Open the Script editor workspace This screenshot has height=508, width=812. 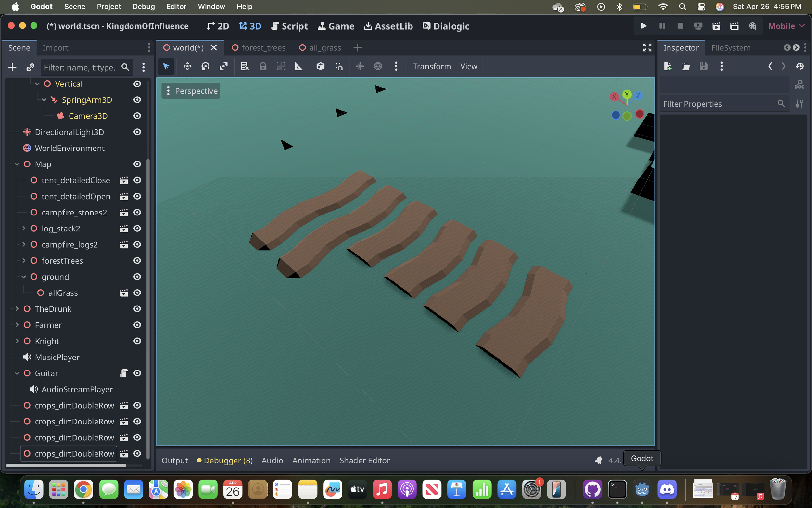[289, 26]
